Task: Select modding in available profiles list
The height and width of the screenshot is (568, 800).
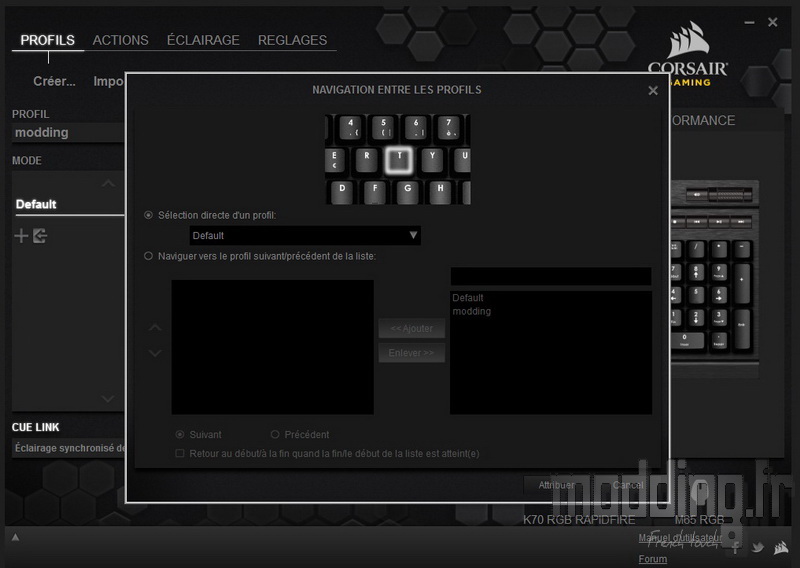Action: point(471,311)
